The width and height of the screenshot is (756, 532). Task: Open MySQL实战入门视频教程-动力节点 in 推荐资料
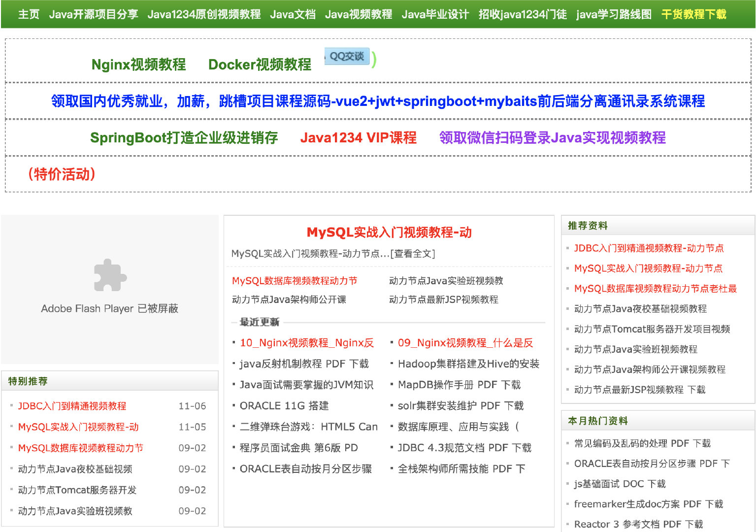(648, 268)
